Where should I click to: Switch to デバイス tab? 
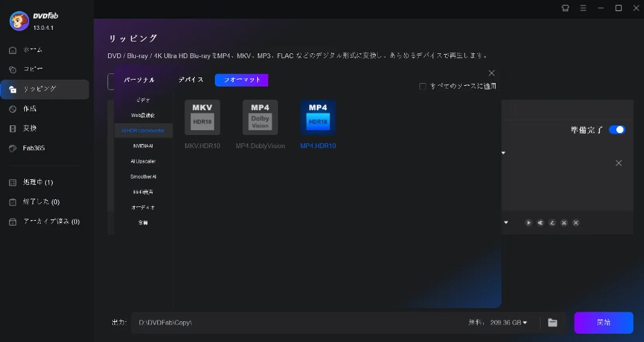[x=191, y=80]
